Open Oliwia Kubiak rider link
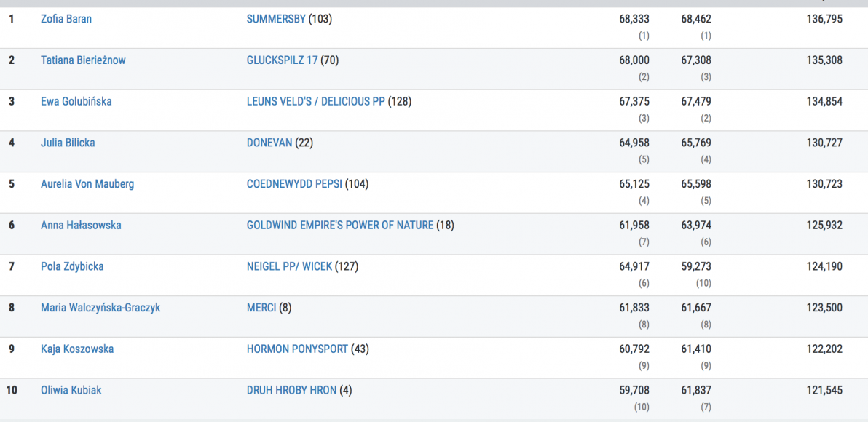 pyautogui.click(x=71, y=391)
